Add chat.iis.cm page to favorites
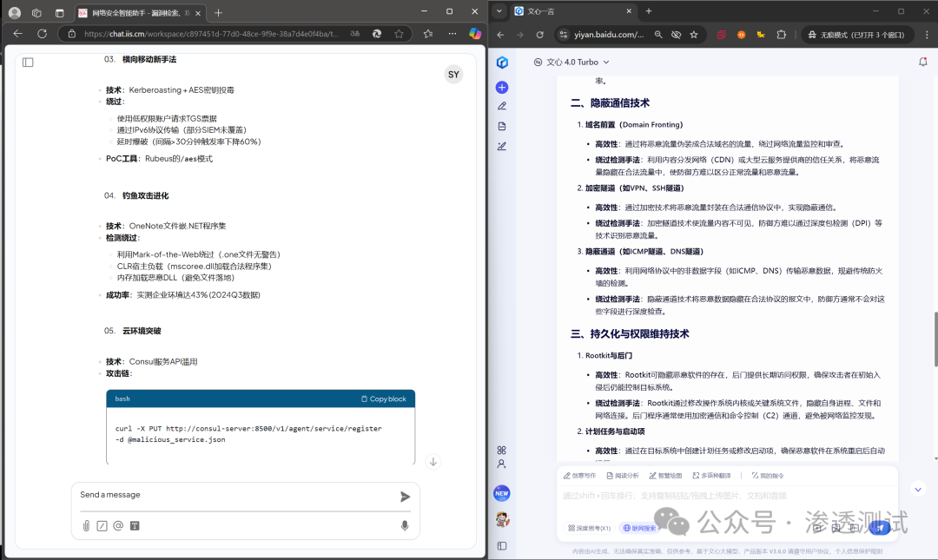 [x=399, y=34]
